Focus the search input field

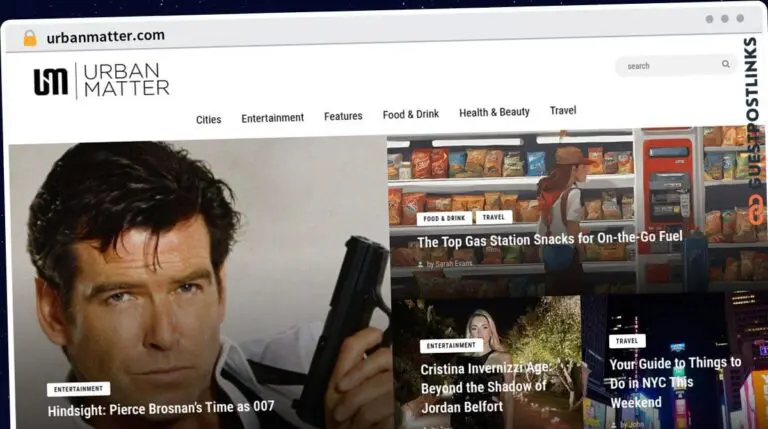click(x=675, y=65)
